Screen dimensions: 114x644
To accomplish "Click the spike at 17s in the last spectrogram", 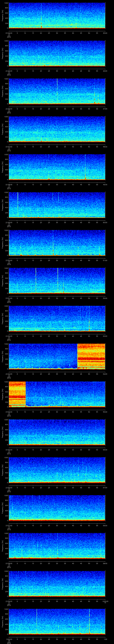I will pos(37,621).
